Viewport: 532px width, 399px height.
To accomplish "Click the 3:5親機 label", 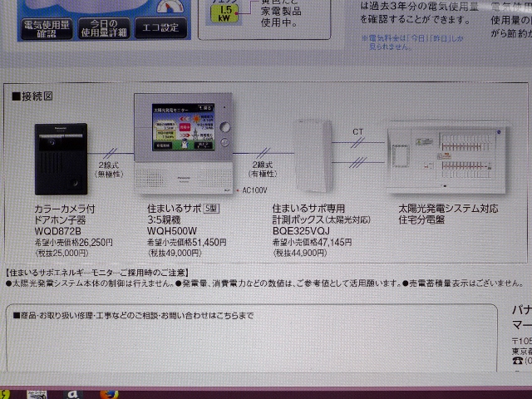I will coord(164,219).
